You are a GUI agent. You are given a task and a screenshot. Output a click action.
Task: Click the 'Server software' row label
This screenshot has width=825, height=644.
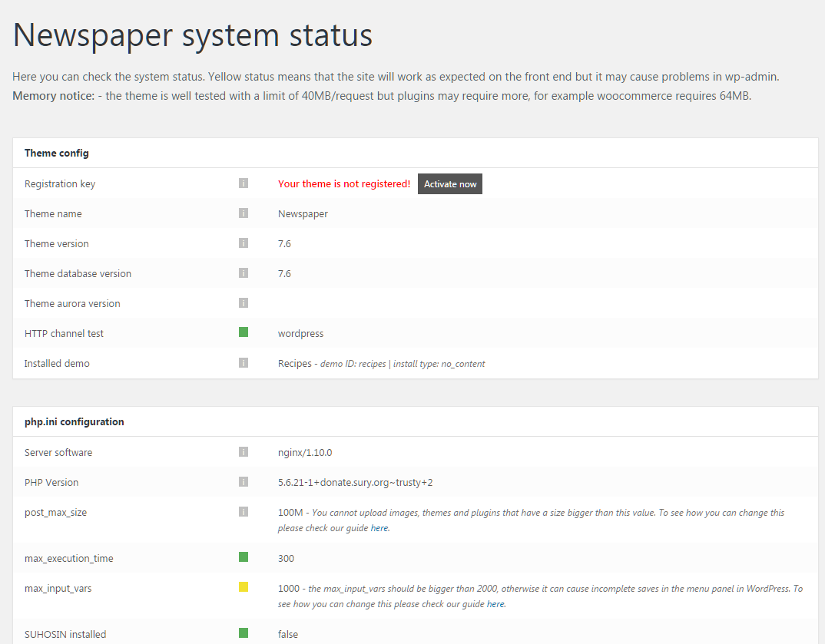point(58,452)
